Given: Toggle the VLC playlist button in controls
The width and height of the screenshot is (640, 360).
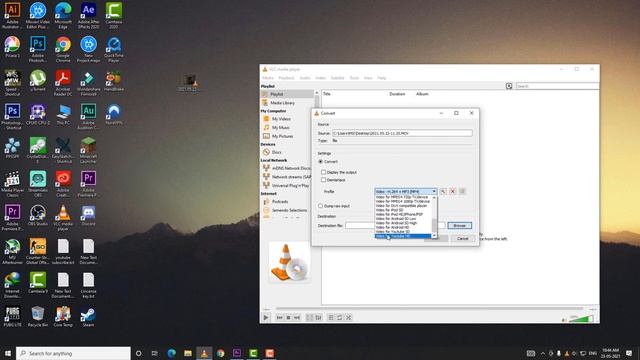Looking at the screenshot, I should click(331, 317).
